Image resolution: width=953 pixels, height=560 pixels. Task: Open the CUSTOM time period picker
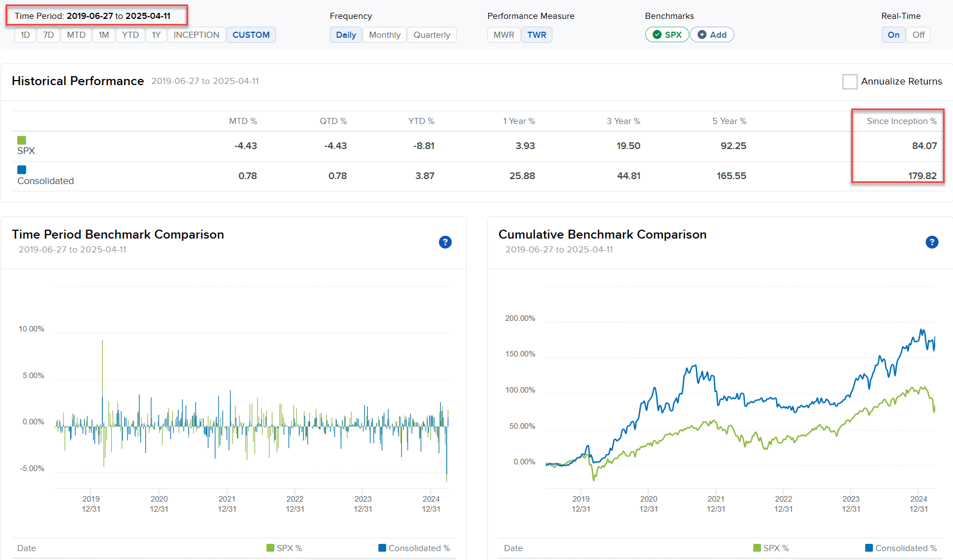[251, 34]
